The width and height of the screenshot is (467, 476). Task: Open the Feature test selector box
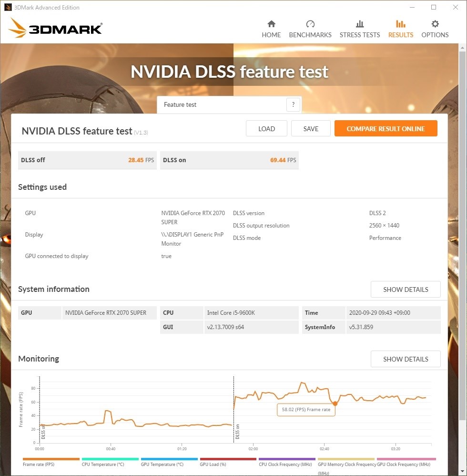pos(229,105)
